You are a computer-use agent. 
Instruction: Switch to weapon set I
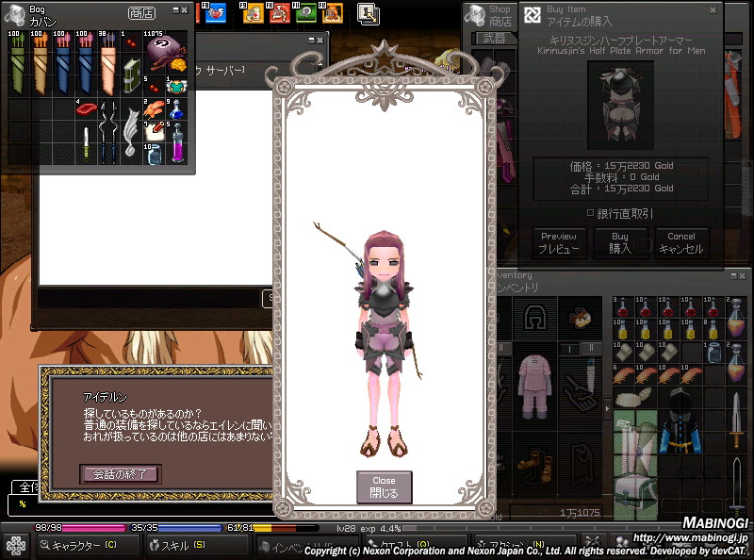[570, 348]
